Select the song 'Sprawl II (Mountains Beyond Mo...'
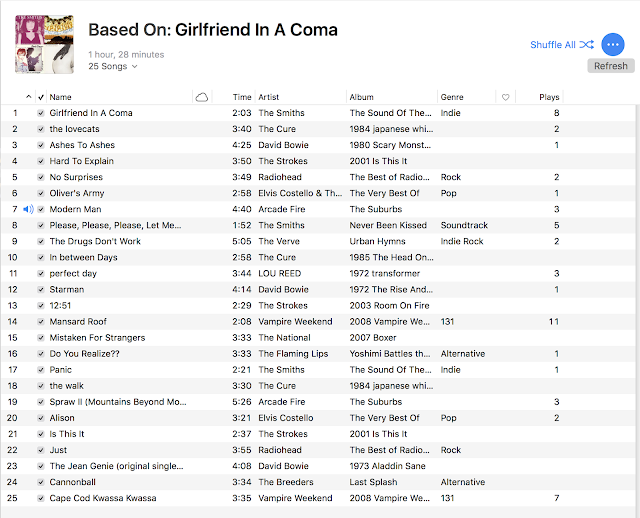The image size is (640, 518). click(118, 402)
